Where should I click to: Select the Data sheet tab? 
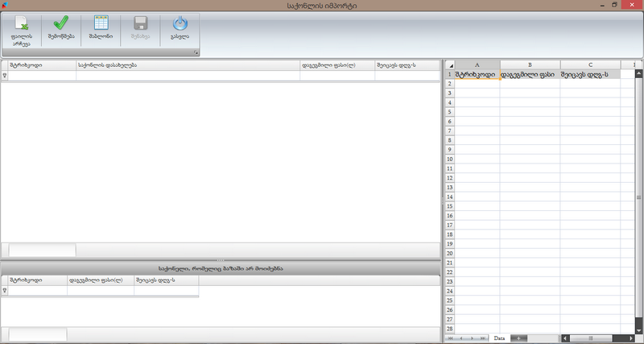tap(499, 338)
